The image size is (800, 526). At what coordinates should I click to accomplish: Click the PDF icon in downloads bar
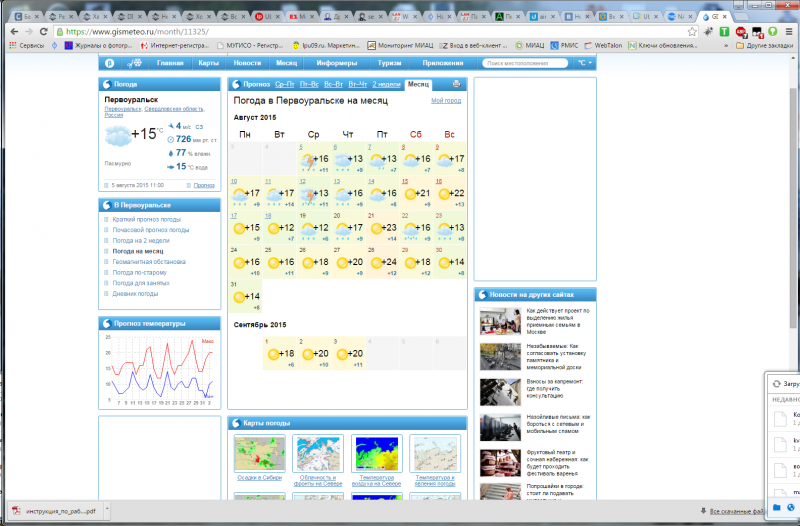pyautogui.click(x=16, y=511)
